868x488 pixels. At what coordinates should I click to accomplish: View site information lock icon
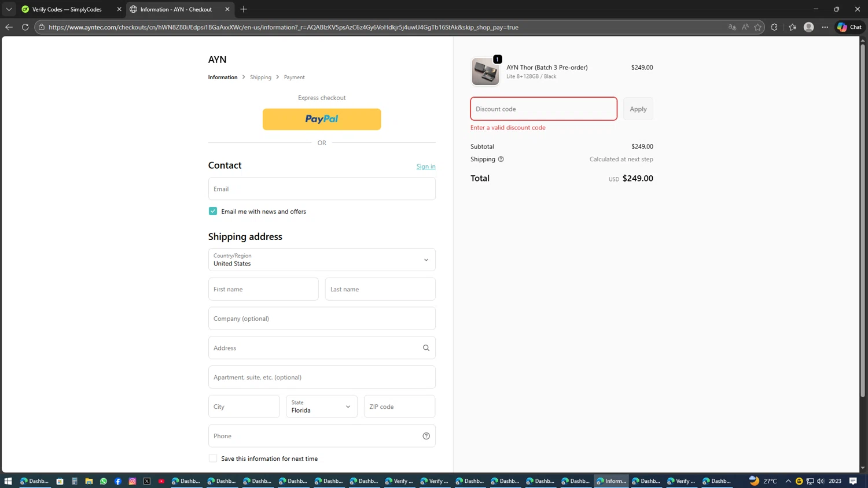click(x=42, y=27)
